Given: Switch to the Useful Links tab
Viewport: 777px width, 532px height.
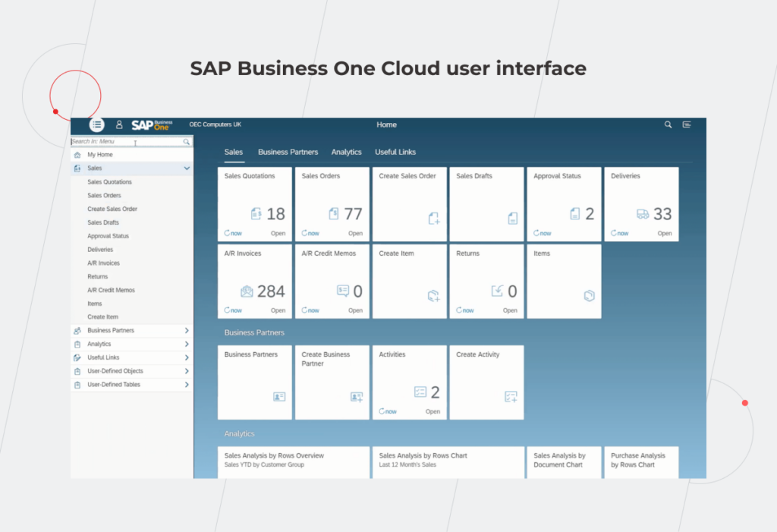Looking at the screenshot, I should (395, 153).
